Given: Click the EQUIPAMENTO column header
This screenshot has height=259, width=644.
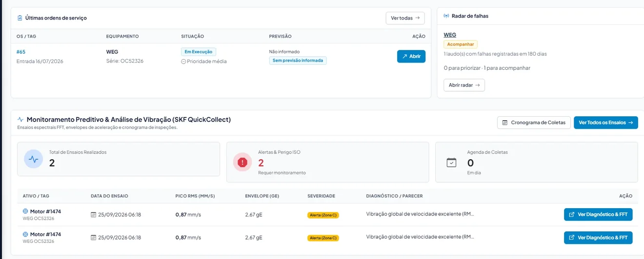Looking at the screenshot, I should (x=122, y=36).
